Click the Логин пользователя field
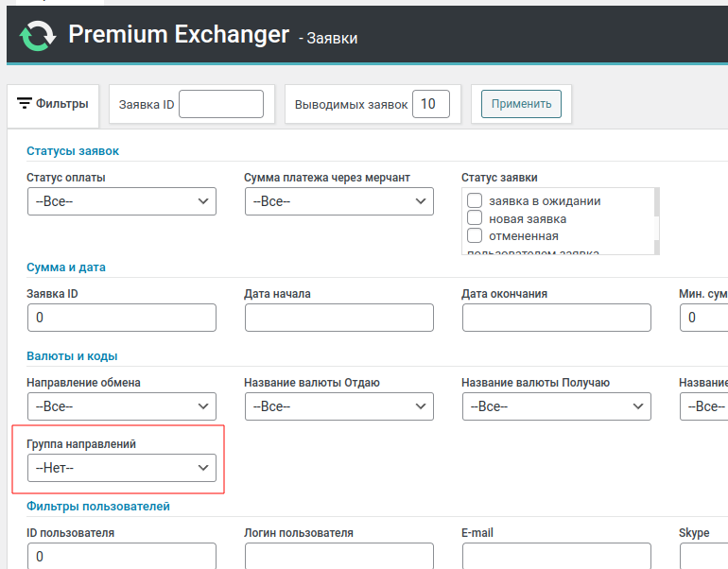This screenshot has height=569, width=728. click(338, 556)
